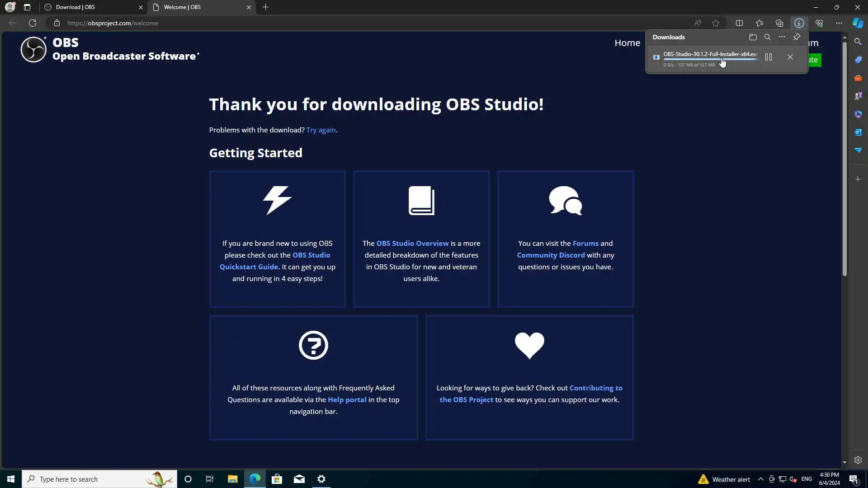
Task: Click the Downloads toolbar icon
Action: tap(799, 23)
